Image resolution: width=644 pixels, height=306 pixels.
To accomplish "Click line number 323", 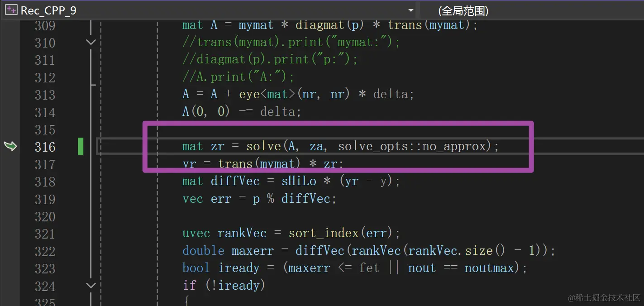I will pyautogui.click(x=45, y=268).
